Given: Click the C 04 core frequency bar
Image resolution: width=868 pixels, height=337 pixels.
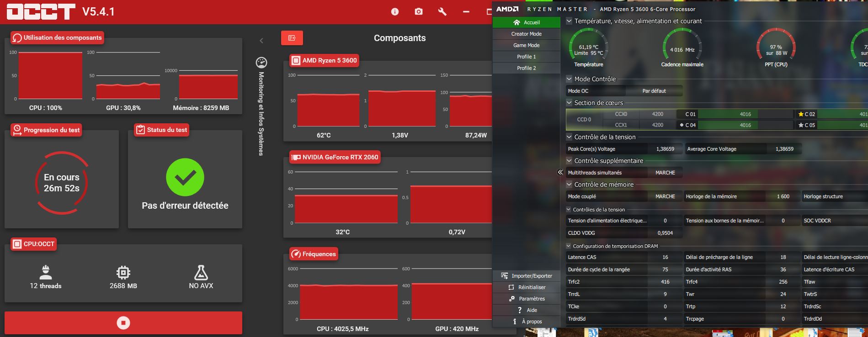Looking at the screenshot, I should click(x=745, y=125).
